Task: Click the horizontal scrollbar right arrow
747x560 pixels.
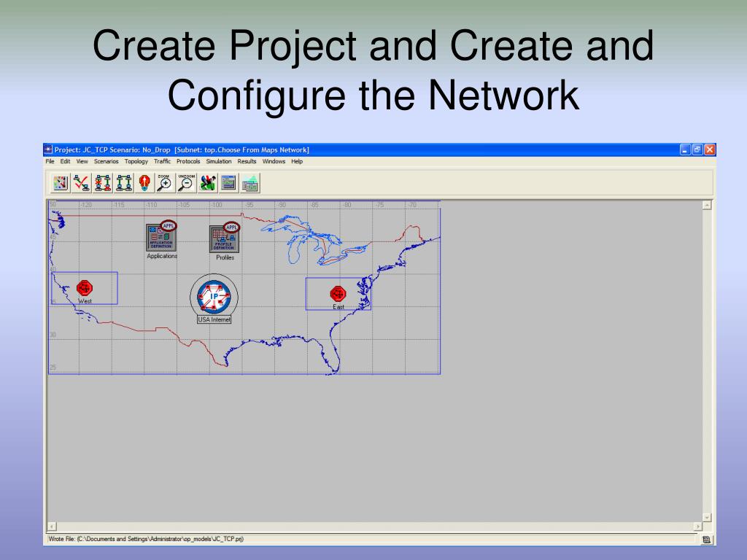Action: click(698, 526)
